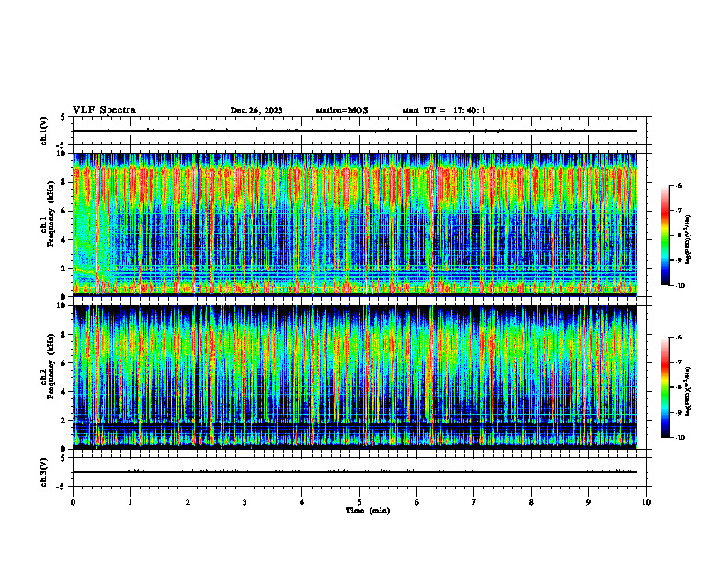Click inside the ch.1 spectrogram panel

(355, 224)
